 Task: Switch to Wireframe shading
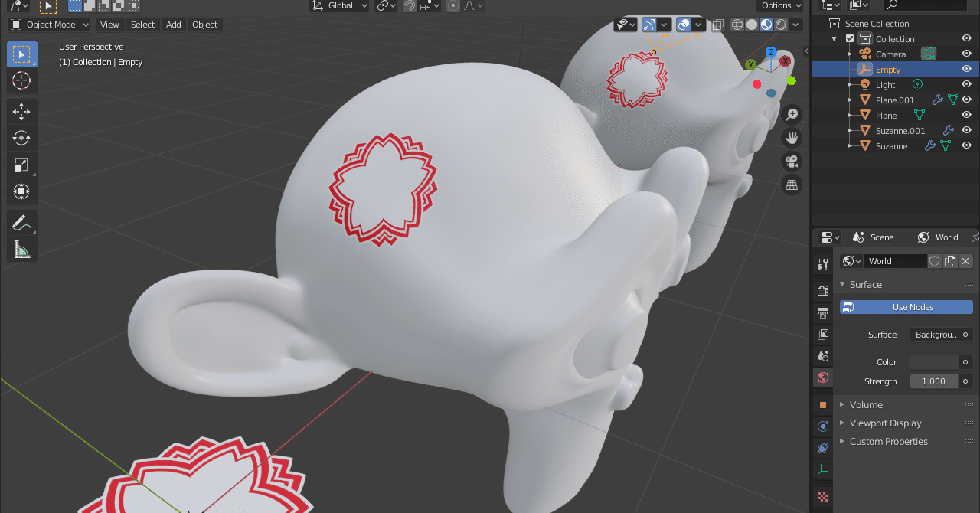tap(737, 25)
